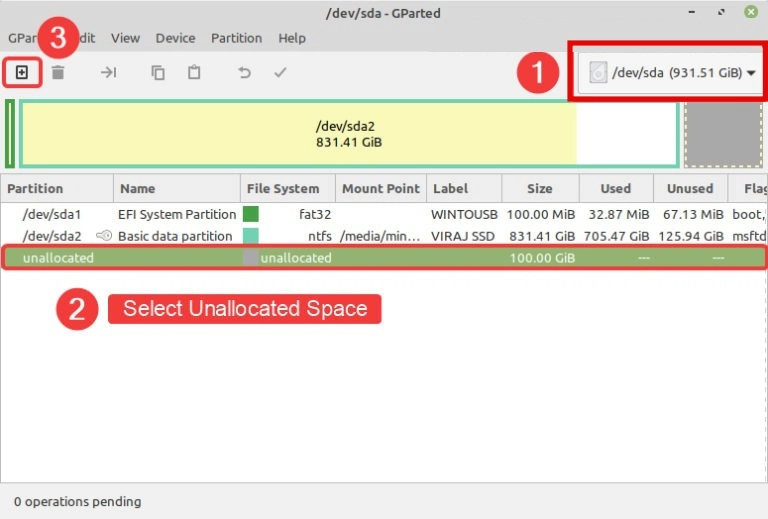
Task: Click the New partition toolbar icon
Action: (22, 72)
